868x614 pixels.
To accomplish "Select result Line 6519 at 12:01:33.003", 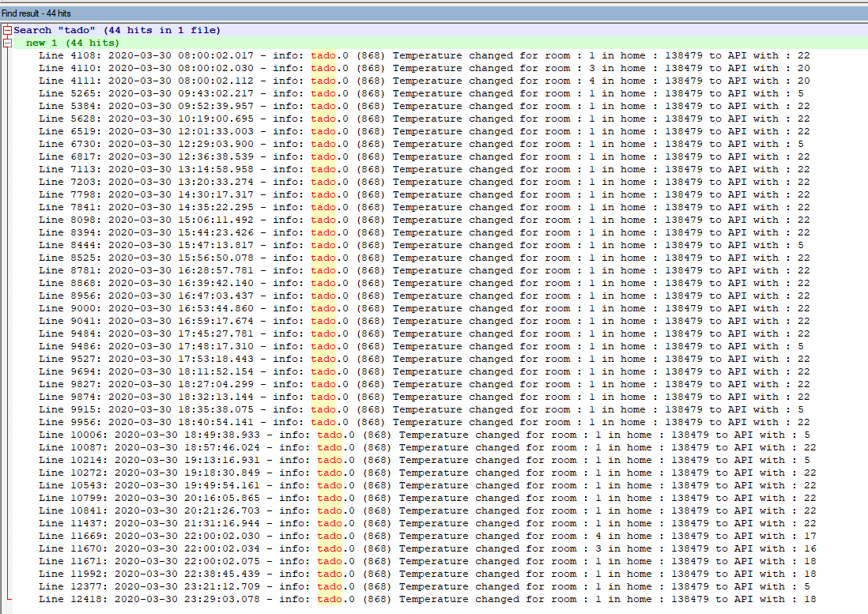I will point(424,132).
